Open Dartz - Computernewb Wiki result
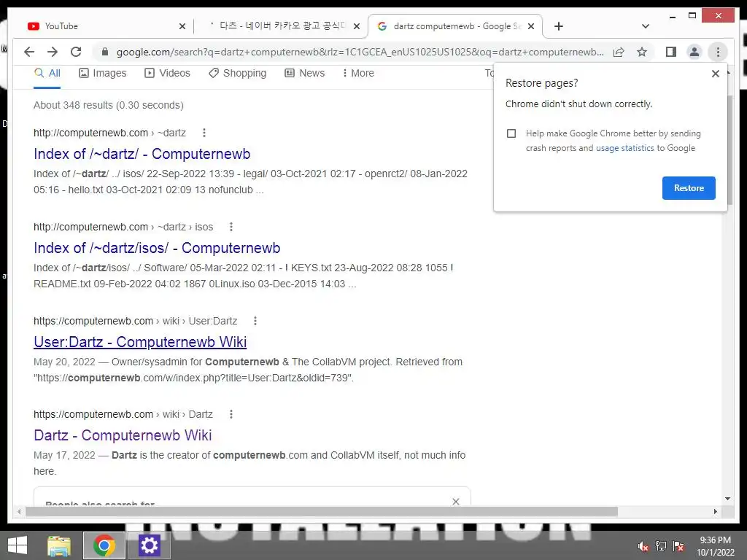Viewport: 747px width, 560px height. coord(123,435)
